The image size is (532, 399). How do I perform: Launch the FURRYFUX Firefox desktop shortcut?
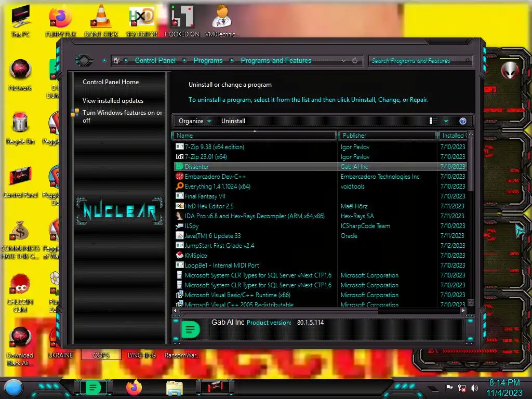point(60,21)
